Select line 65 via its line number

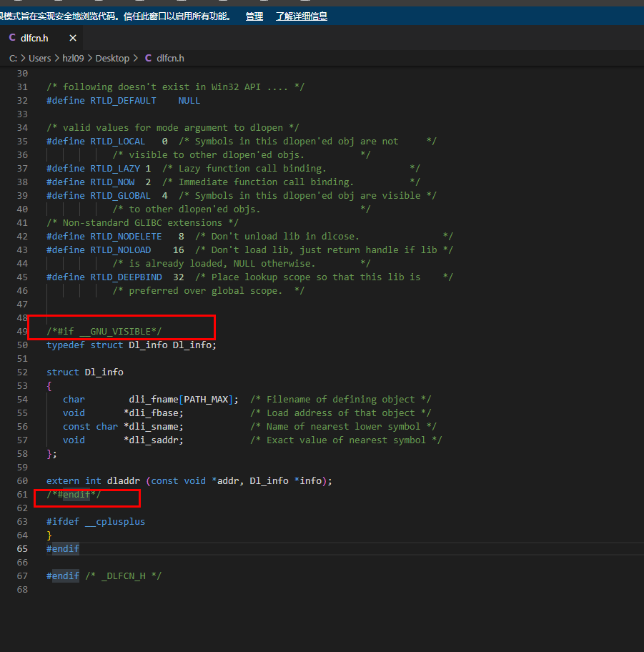pos(21,548)
